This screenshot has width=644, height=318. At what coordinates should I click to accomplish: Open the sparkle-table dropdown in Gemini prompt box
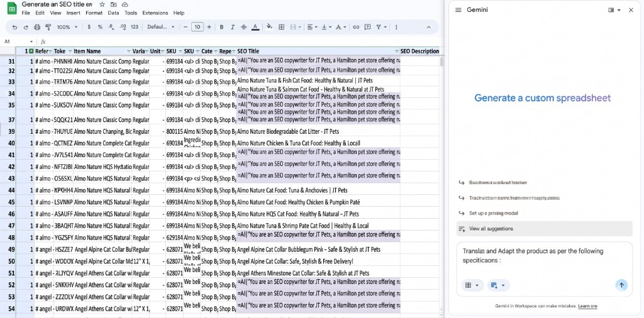pyautogui.click(x=499, y=285)
